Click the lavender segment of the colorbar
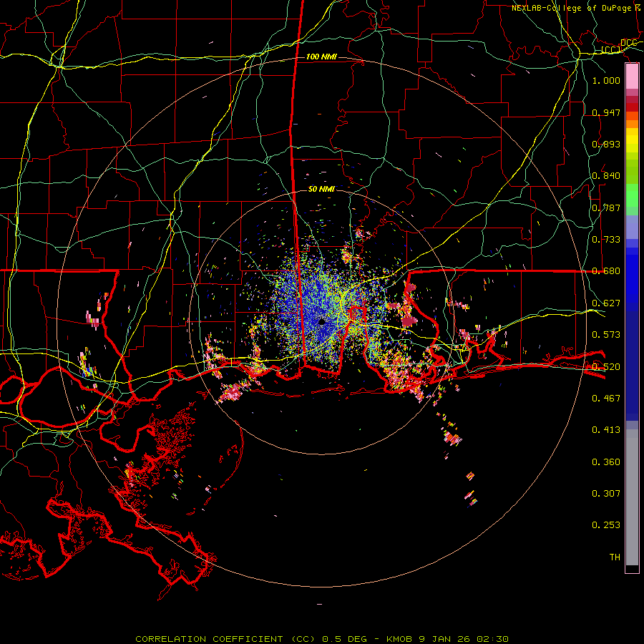Screen dimensions: 644x644 [x=632, y=227]
